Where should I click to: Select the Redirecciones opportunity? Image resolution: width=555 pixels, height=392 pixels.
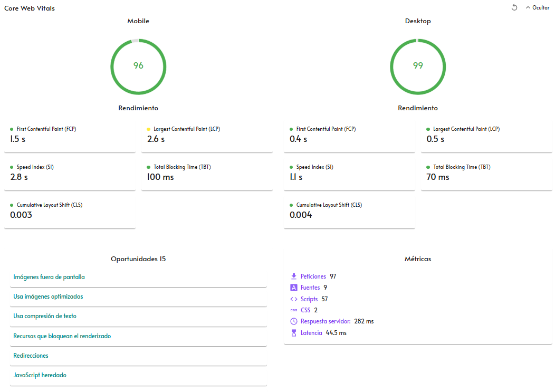[138, 356]
